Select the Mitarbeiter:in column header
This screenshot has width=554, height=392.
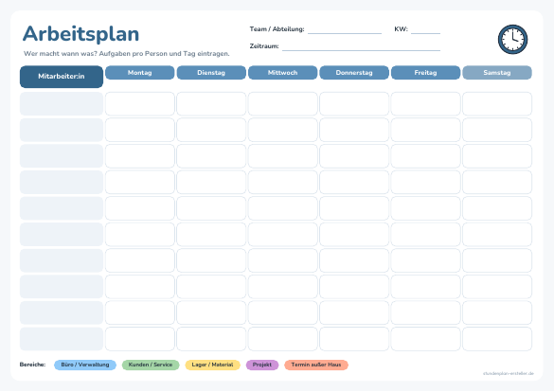pyautogui.click(x=62, y=77)
